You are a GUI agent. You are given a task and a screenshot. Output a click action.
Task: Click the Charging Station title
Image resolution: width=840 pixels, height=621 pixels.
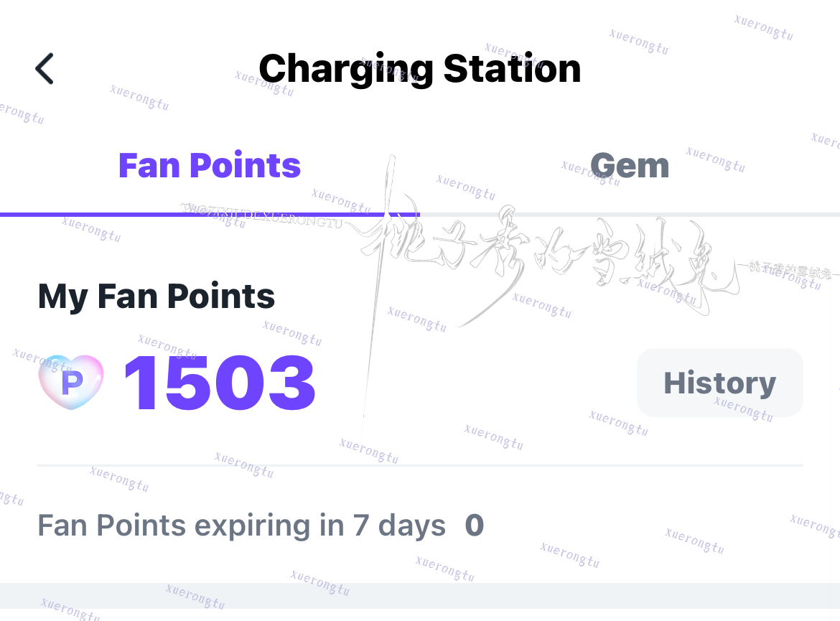coord(420,69)
